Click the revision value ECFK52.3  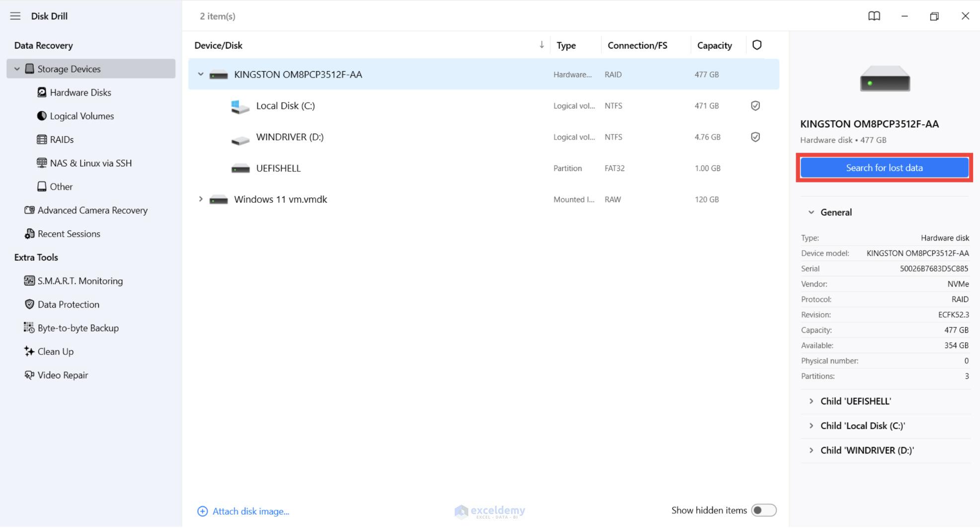[x=953, y=315]
